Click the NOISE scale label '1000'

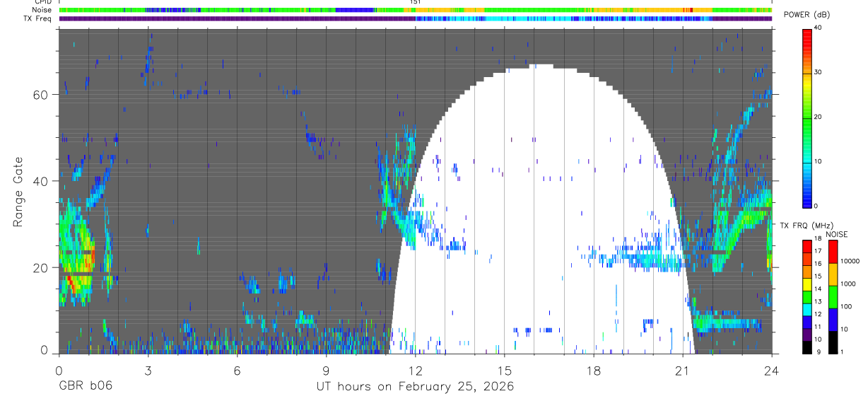click(850, 284)
